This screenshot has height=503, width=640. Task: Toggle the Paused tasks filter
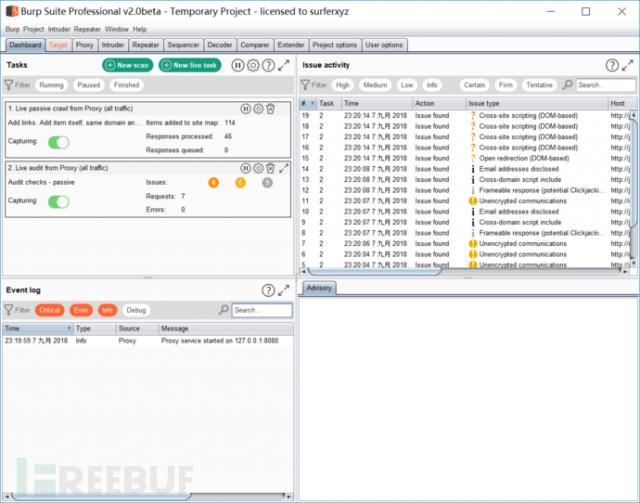coord(89,85)
